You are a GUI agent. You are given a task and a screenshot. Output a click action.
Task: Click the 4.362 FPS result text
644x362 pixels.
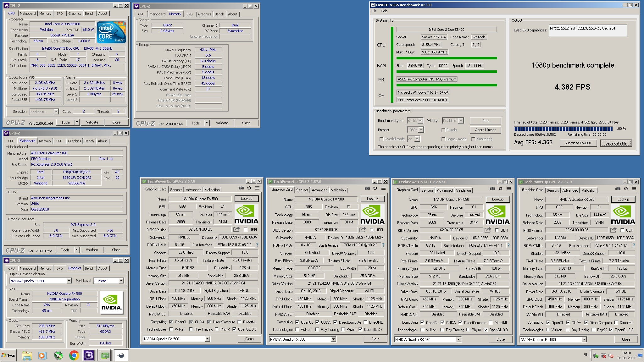[572, 87]
